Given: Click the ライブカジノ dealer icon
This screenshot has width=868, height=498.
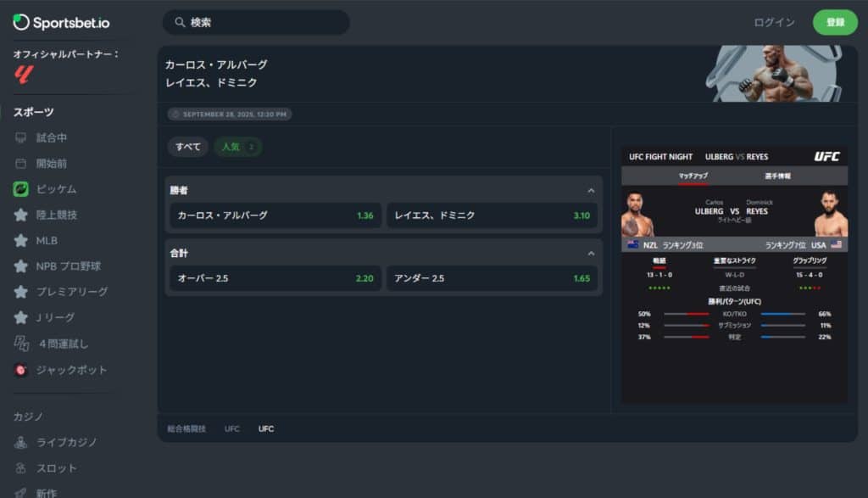Looking at the screenshot, I should point(20,442).
